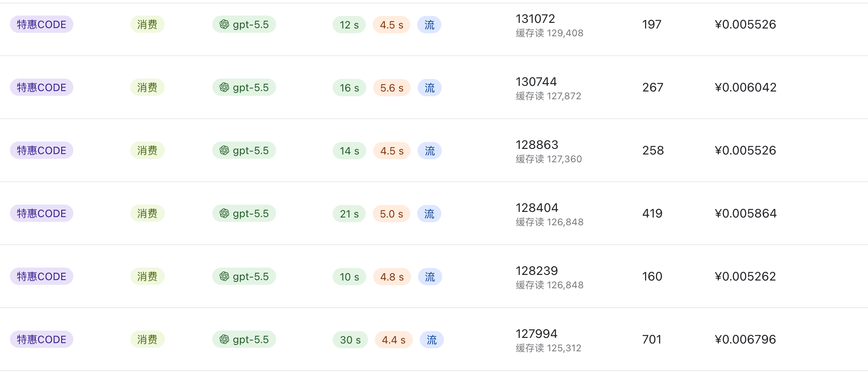Click the 消费 tag in the 130744 row
The height and width of the screenshot is (372, 868).
148,88
